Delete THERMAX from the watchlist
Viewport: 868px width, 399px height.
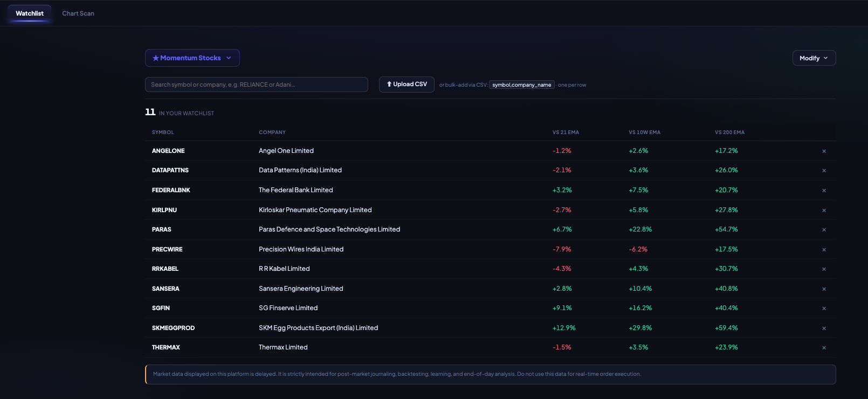(x=824, y=348)
